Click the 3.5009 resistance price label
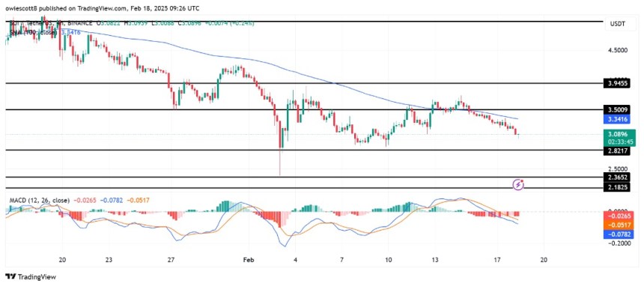This screenshot has width=644, height=286. tap(618, 110)
